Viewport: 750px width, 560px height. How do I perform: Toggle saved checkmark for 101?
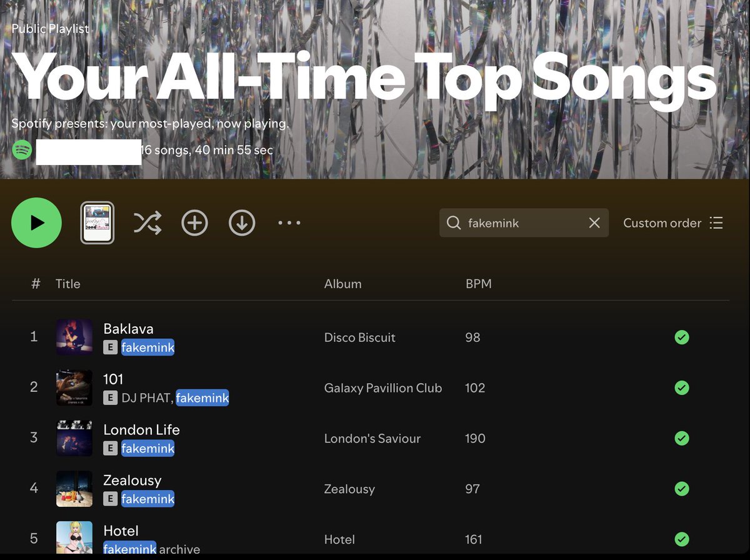coord(682,388)
